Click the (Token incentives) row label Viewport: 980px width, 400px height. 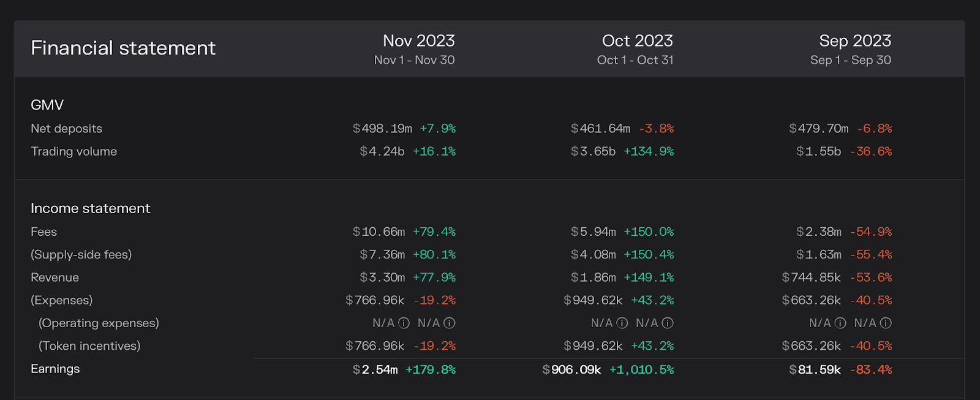(x=89, y=346)
